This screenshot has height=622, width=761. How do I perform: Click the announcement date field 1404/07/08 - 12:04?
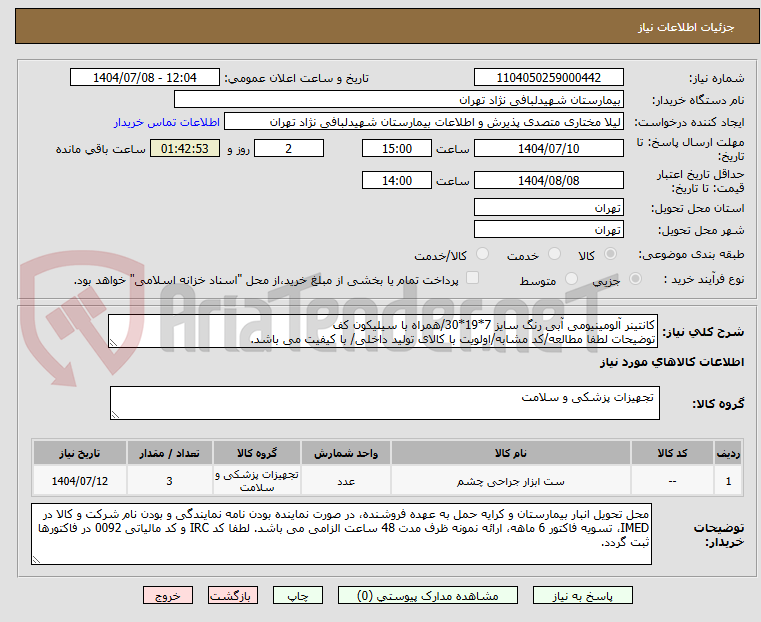(145, 78)
